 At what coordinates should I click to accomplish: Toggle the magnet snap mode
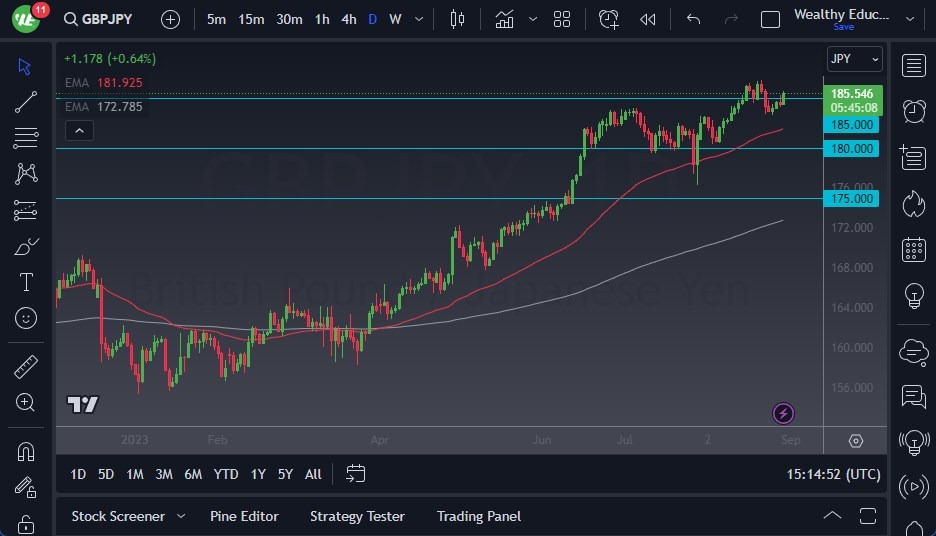click(x=26, y=451)
